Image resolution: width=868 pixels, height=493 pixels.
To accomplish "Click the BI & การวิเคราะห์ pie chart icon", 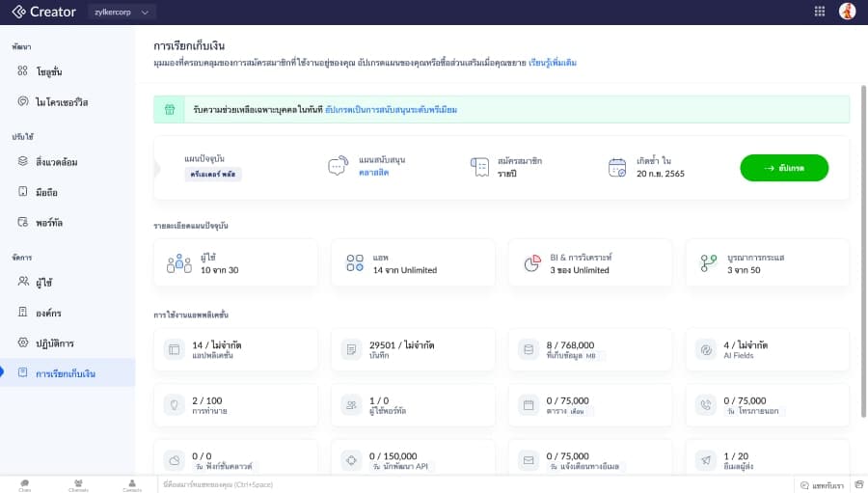I will point(532,263).
